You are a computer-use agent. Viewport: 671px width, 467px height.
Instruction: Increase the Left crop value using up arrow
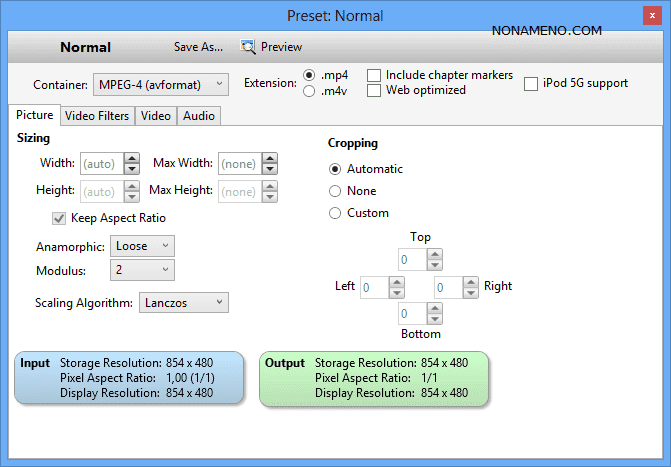pos(396,282)
